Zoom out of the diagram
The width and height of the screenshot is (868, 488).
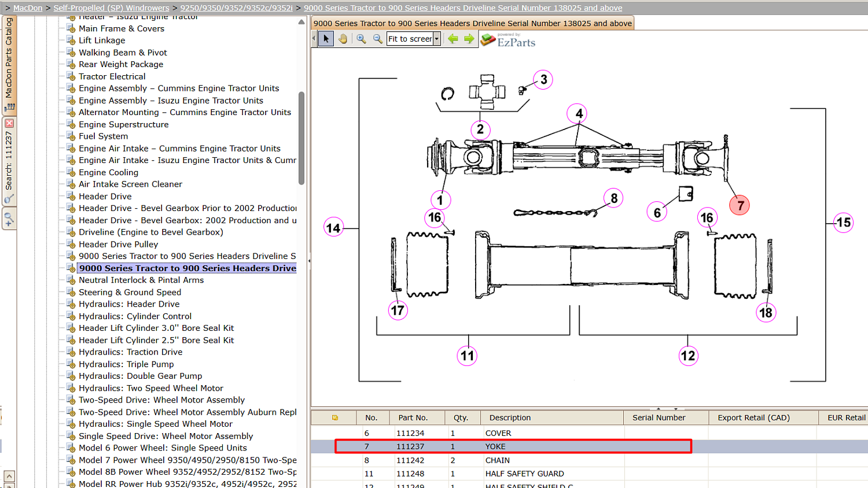tap(378, 39)
